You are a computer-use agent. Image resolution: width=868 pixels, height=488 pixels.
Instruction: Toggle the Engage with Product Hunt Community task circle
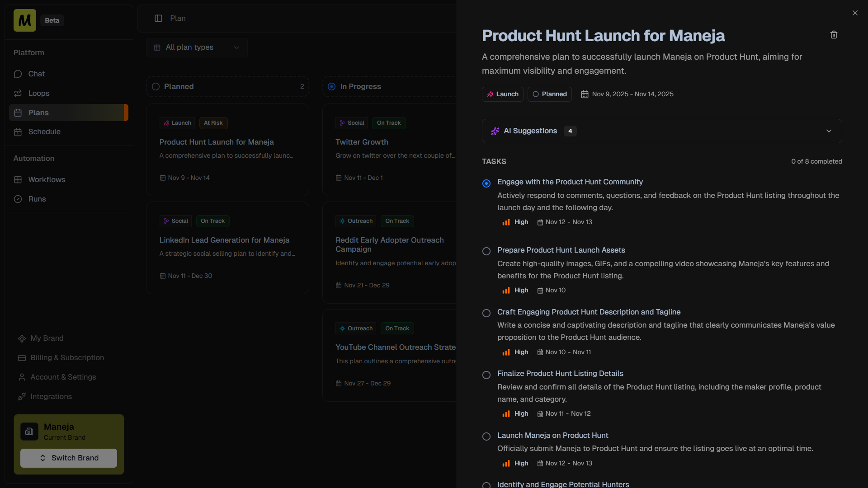pos(486,183)
